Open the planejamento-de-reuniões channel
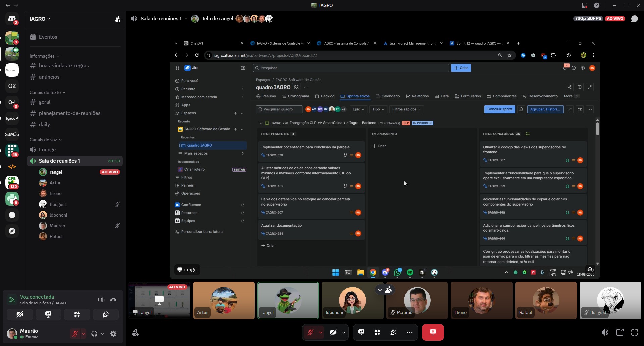Screen dimensions: 644x346 tap(75, 113)
